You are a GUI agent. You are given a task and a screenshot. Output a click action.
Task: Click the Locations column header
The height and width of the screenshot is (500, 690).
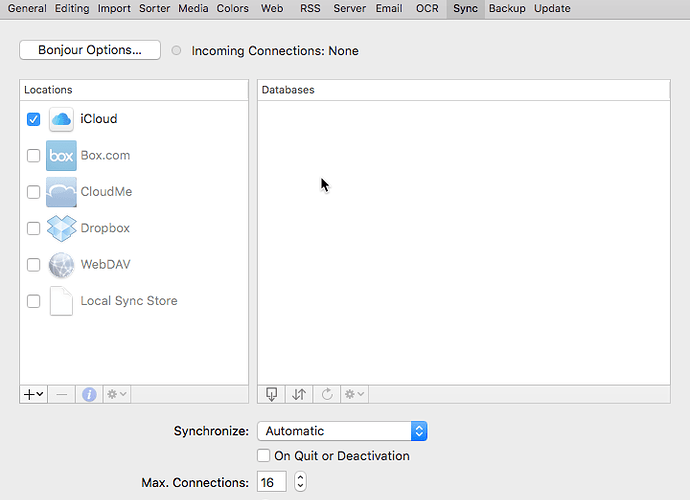[134, 90]
